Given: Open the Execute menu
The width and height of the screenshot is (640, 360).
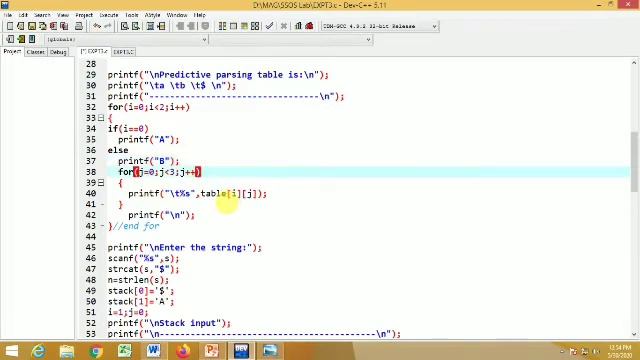Looking at the screenshot, I should [x=109, y=15].
